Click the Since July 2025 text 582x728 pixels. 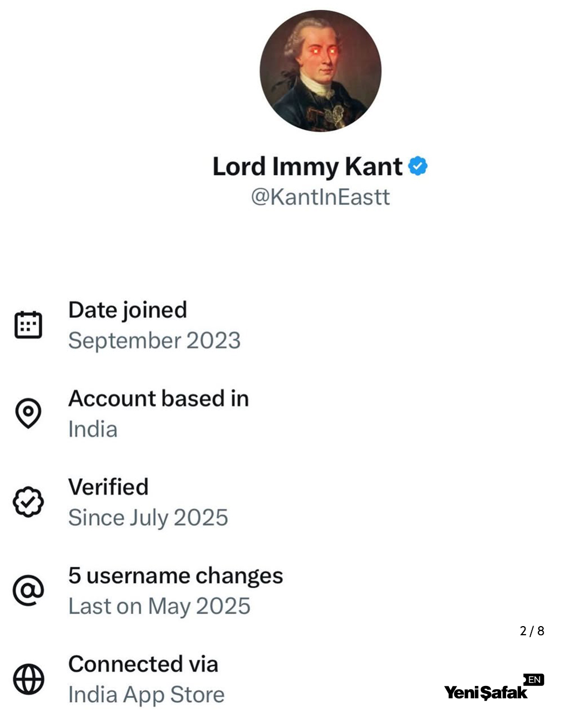pos(148,518)
